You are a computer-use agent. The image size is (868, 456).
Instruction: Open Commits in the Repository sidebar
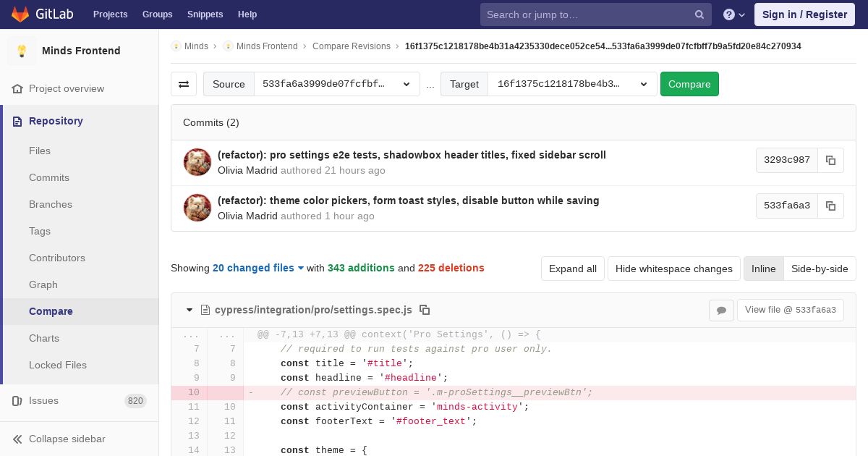point(49,177)
